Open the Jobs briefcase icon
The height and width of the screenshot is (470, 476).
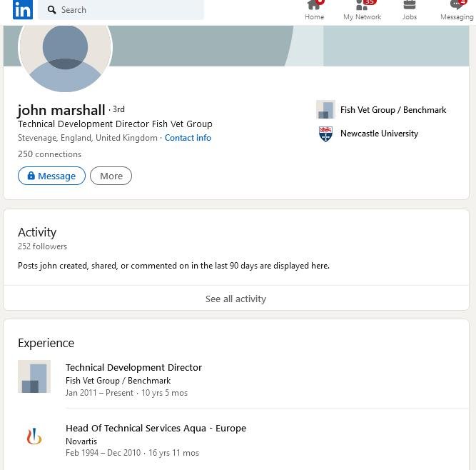coord(409,10)
